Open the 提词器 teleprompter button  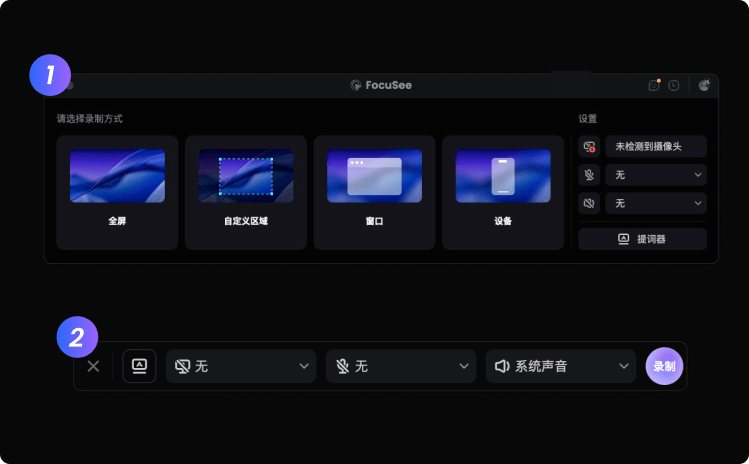pyautogui.click(x=642, y=239)
